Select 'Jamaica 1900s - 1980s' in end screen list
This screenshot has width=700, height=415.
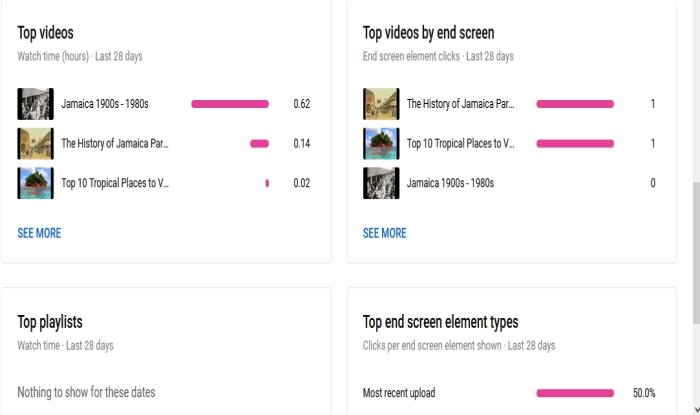click(450, 184)
